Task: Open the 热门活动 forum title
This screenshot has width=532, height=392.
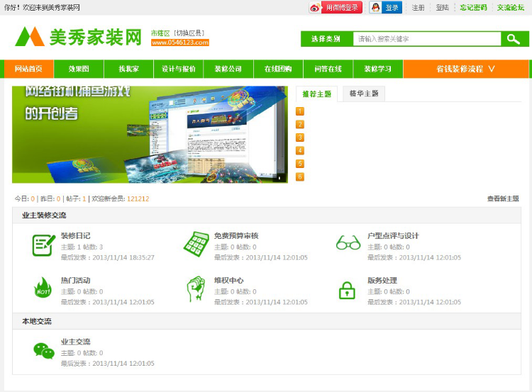Action: click(x=76, y=281)
